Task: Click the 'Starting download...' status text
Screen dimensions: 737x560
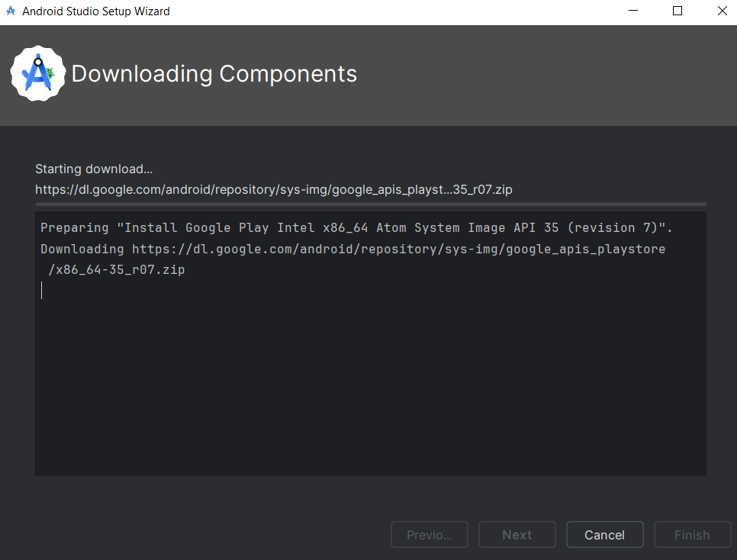Action: click(x=94, y=169)
